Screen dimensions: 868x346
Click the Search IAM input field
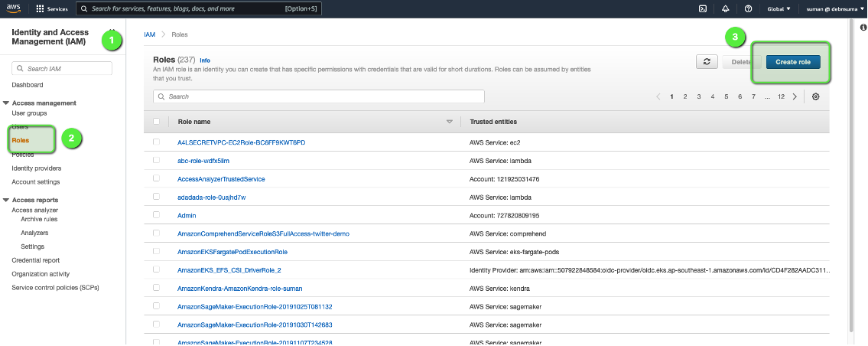(62, 69)
